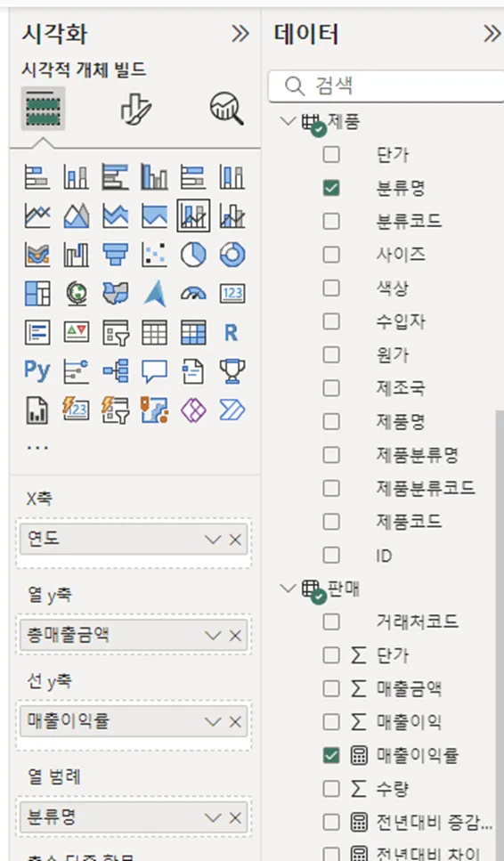Choose the matrix visual icon

point(193,332)
